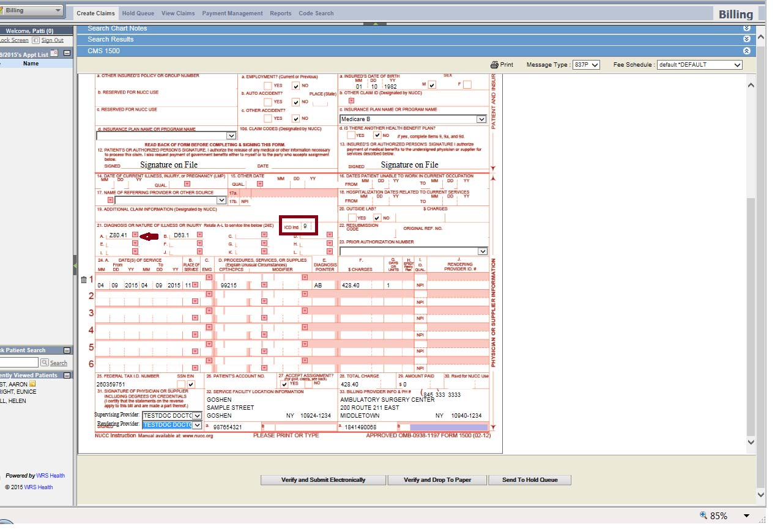Viewport: 783px width, 532px height.
Task: Click the note icon beside patient AARON
Action: [32, 384]
